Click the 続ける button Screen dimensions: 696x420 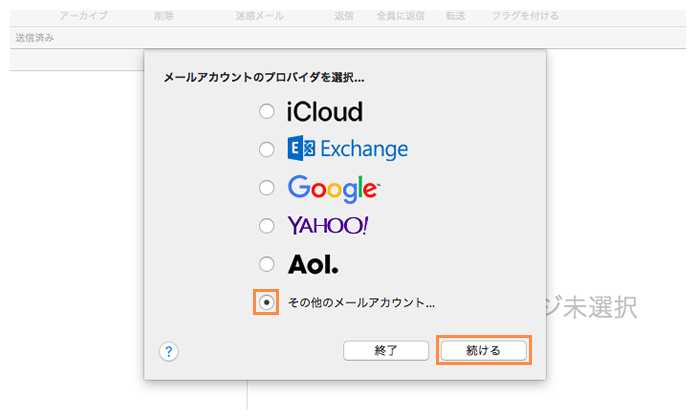coord(483,351)
